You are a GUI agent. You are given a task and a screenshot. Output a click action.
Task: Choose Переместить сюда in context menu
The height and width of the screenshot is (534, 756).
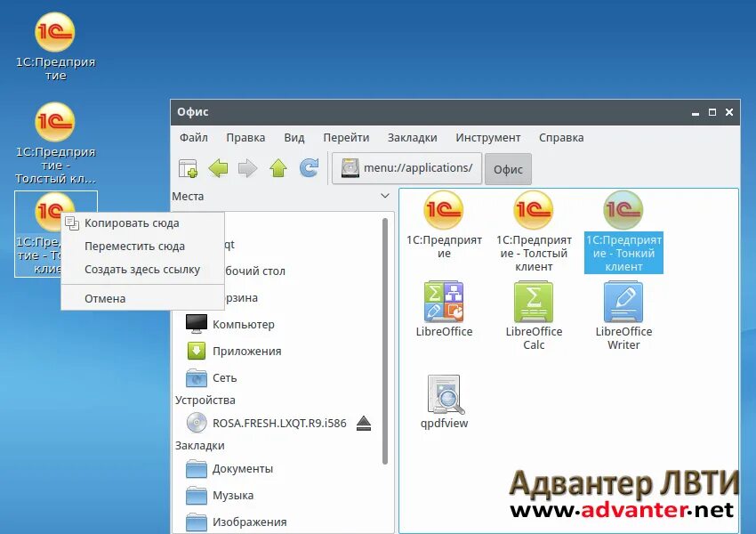(142, 246)
